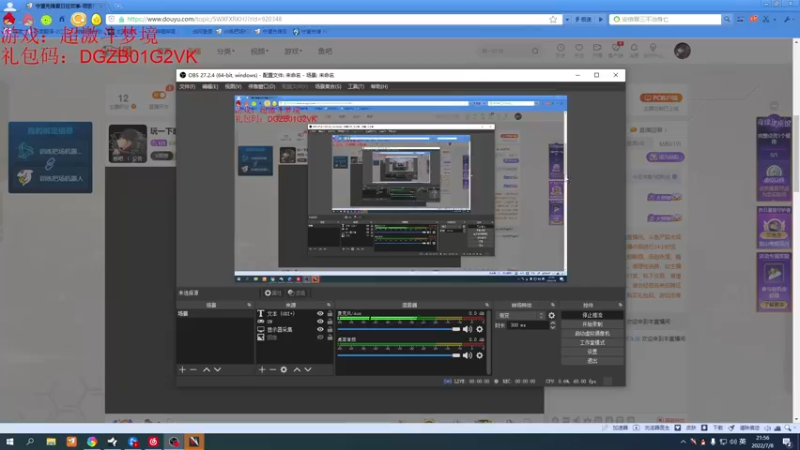This screenshot has width=800, height=450.
Task: Pop out the audio mixer dock icon
Action: (487, 305)
